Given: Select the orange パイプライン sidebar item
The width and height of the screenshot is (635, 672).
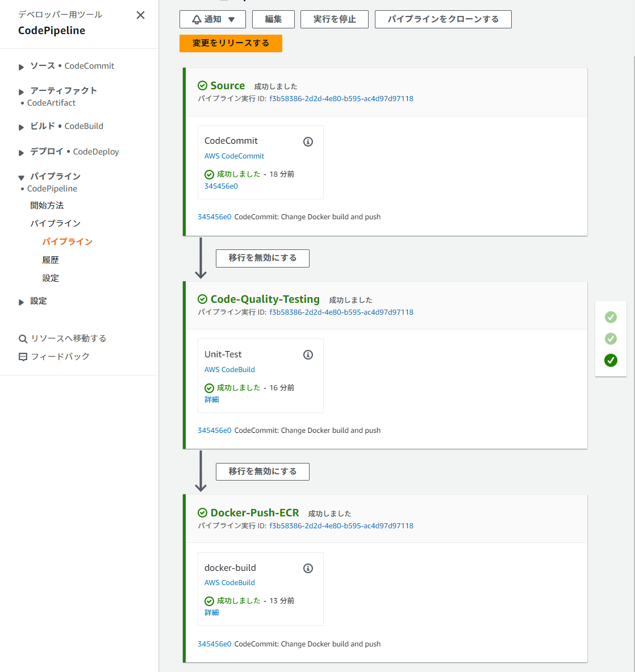Looking at the screenshot, I should point(67,242).
